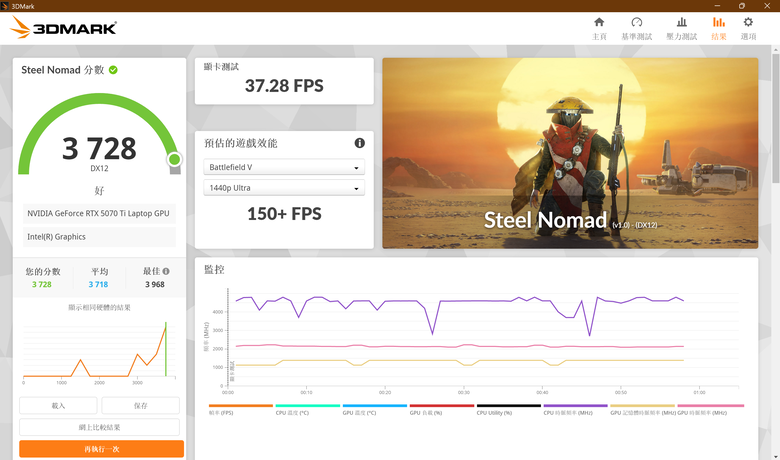
Task: Click the info icon beside 最佳
Action: [166, 271]
